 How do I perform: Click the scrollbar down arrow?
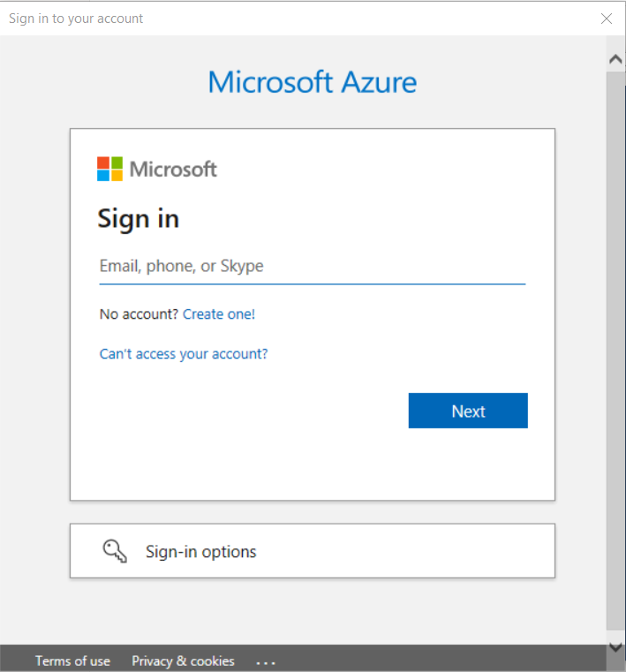pos(615,647)
